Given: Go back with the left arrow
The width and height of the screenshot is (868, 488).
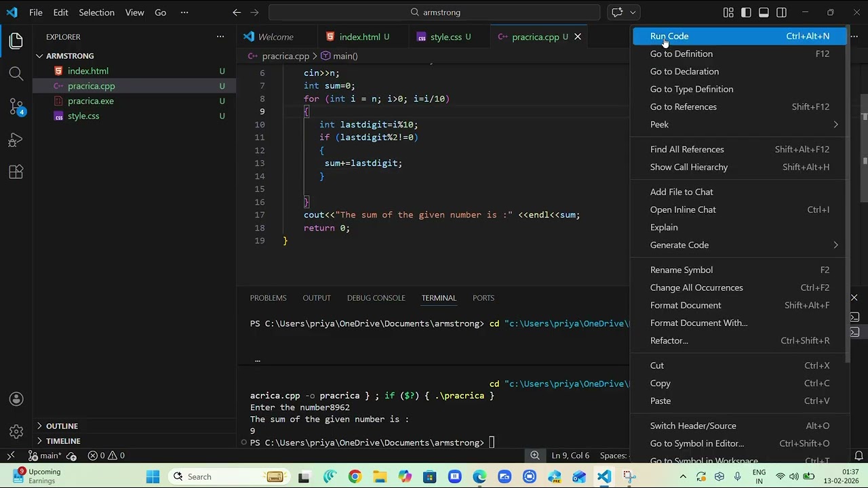Looking at the screenshot, I should pyautogui.click(x=237, y=12).
